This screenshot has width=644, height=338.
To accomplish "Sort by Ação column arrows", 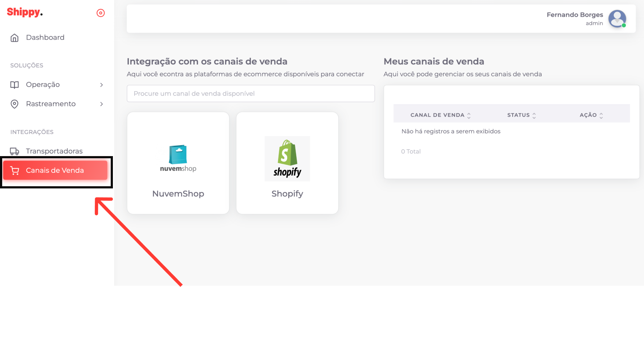I will pyautogui.click(x=601, y=115).
